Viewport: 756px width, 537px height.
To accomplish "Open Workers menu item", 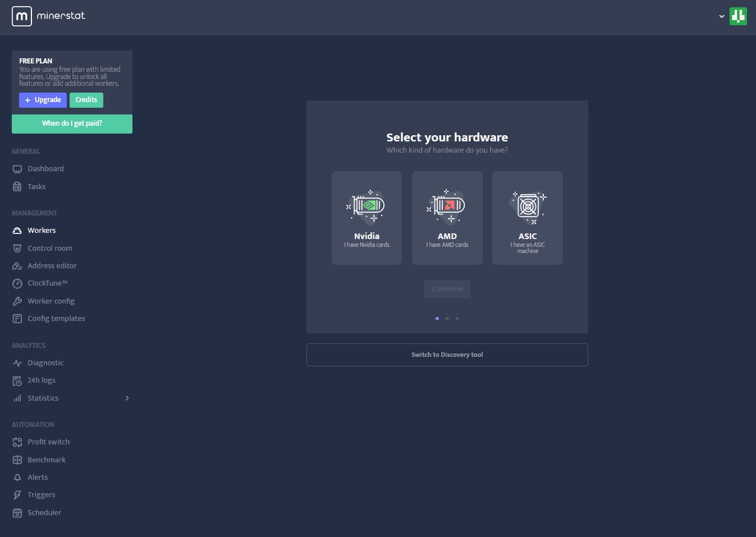I will pyautogui.click(x=42, y=231).
